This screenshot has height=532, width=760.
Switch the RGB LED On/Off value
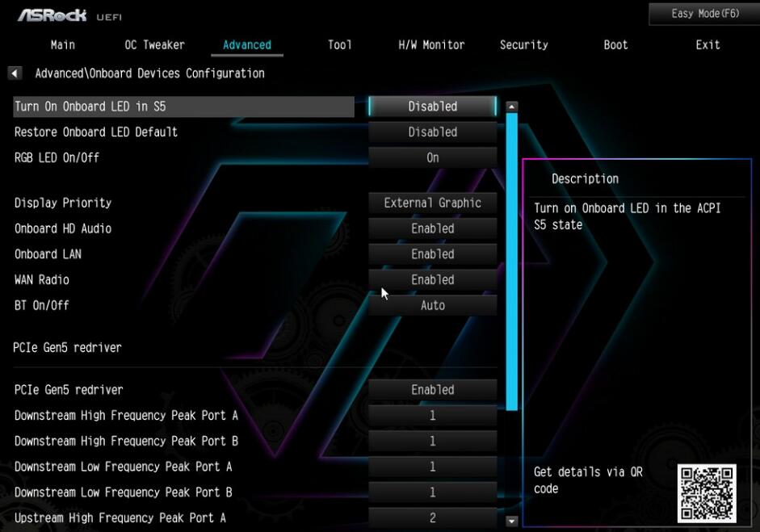tap(432, 158)
